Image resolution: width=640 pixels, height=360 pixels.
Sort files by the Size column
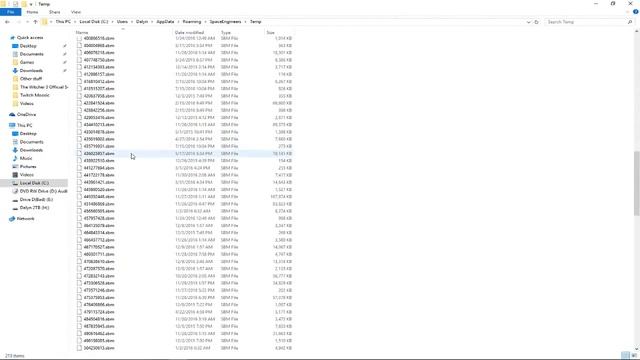pos(271,32)
